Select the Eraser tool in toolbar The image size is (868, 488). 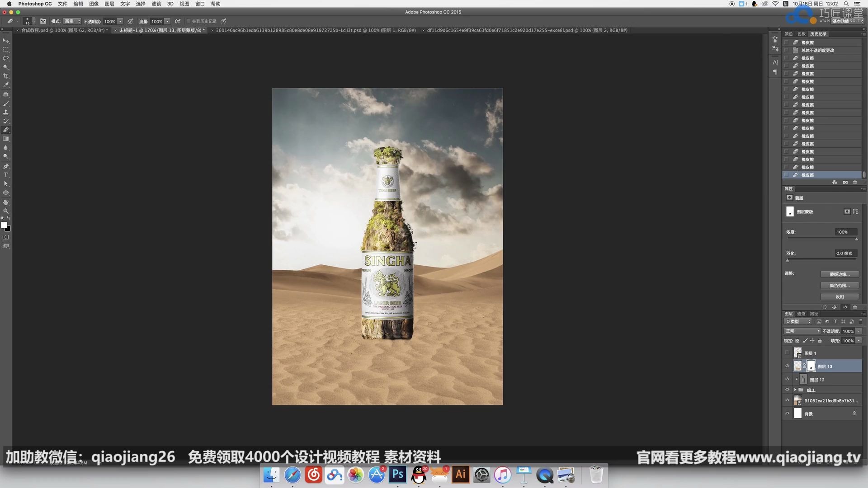[6, 130]
